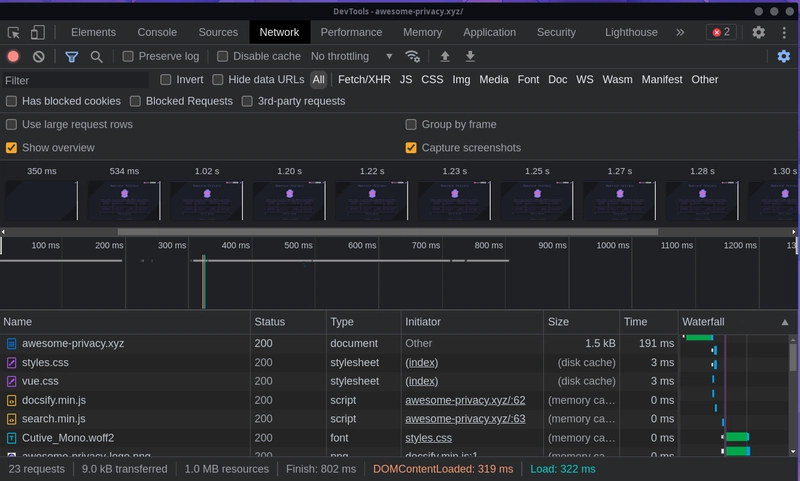Screen dimensions: 800x481
Task: Enable Group by frame
Action: click(411, 124)
